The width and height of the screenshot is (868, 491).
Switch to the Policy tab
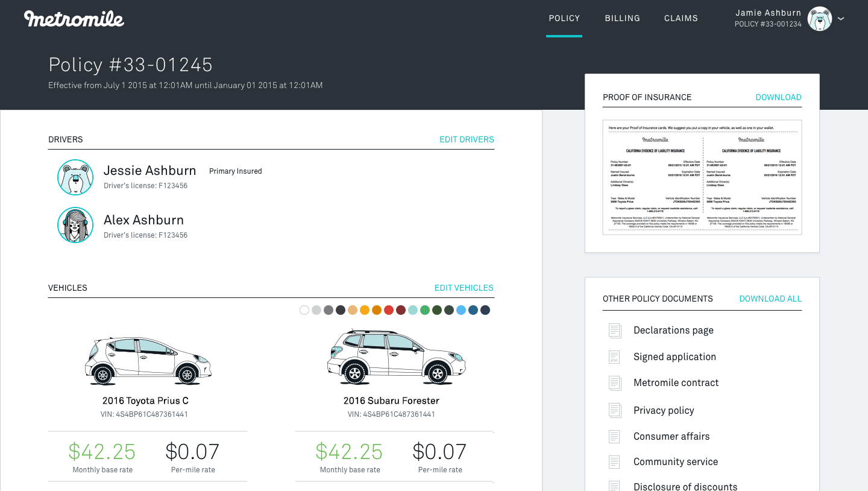(x=564, y=18)
